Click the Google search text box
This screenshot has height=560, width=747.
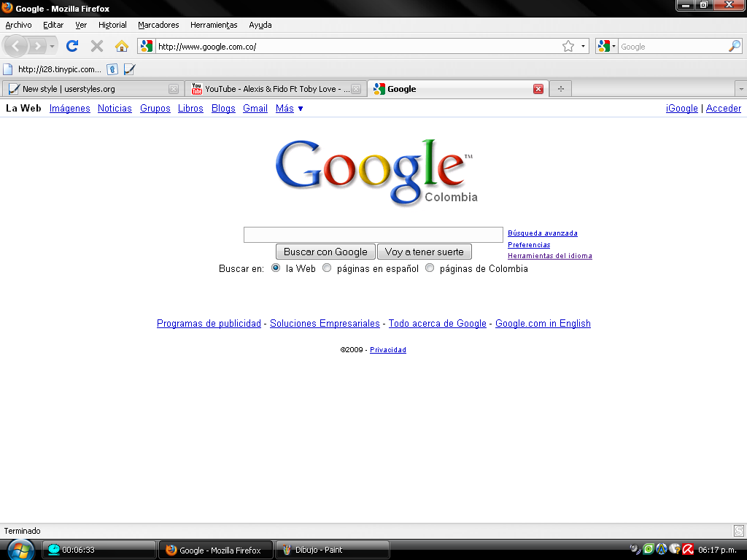click(x=373, y=235)
